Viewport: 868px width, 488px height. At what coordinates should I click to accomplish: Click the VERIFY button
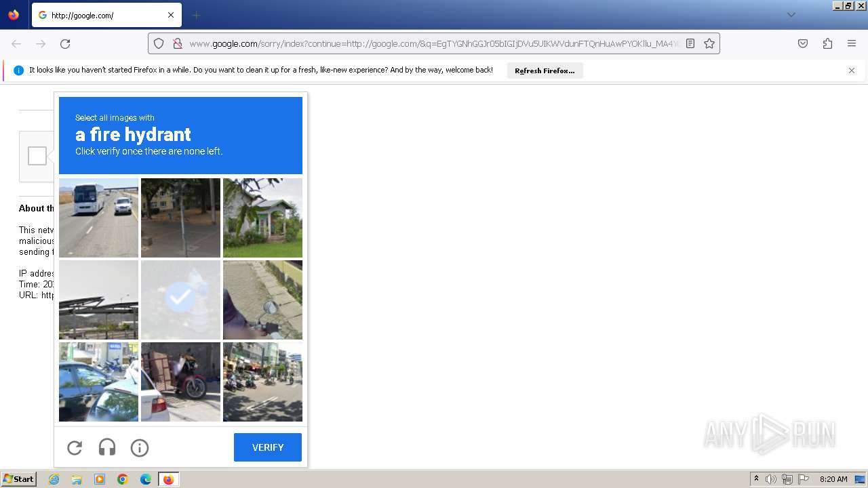click(x=268, y=447)
